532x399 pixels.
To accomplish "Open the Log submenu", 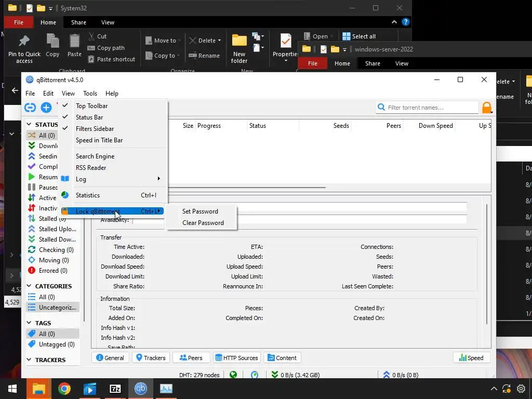I will tap(113, 179).
